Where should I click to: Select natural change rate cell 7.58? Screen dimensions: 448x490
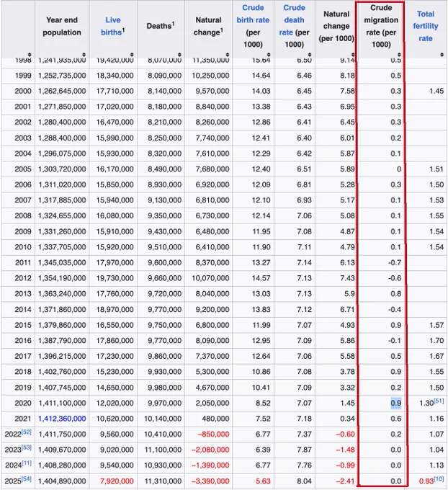coord(347,92)
